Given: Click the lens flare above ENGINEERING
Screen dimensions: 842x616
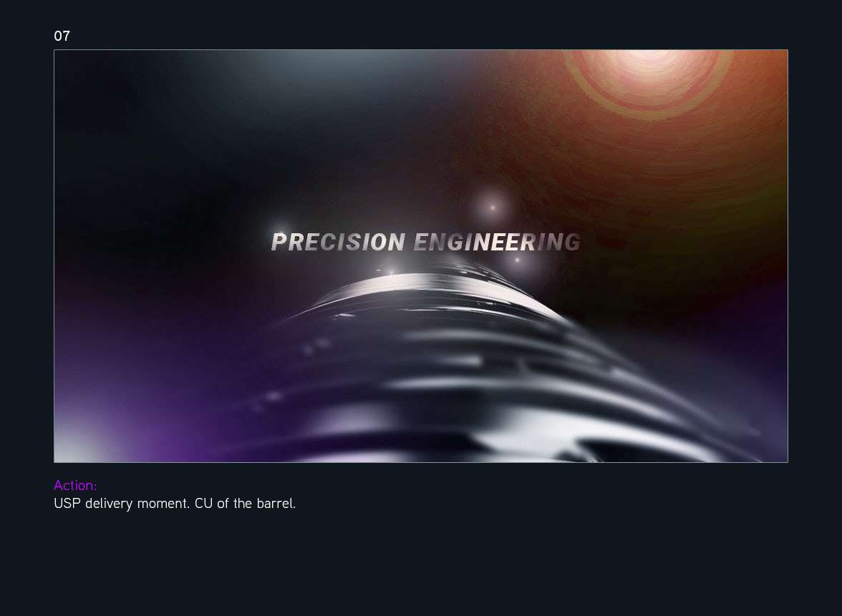Looking at the screenshot, I should coord(492,207).
